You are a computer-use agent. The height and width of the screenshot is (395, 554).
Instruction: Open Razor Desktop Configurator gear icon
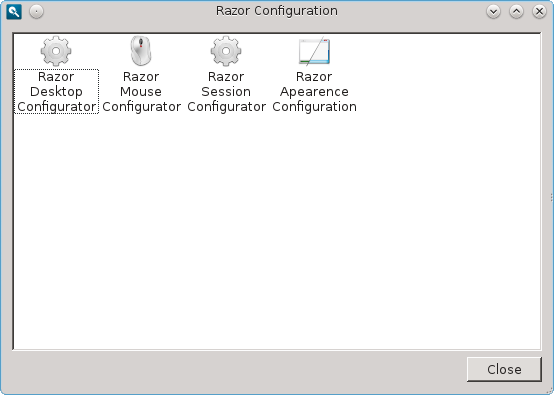point(56,51)
